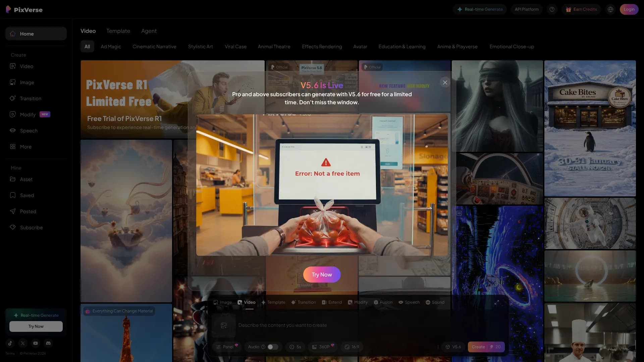Open the TikTok social link

pos(10,343)
